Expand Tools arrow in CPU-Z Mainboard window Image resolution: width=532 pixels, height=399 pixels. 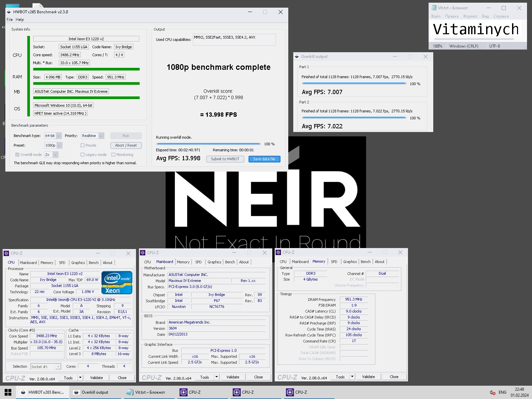(216, 377)
